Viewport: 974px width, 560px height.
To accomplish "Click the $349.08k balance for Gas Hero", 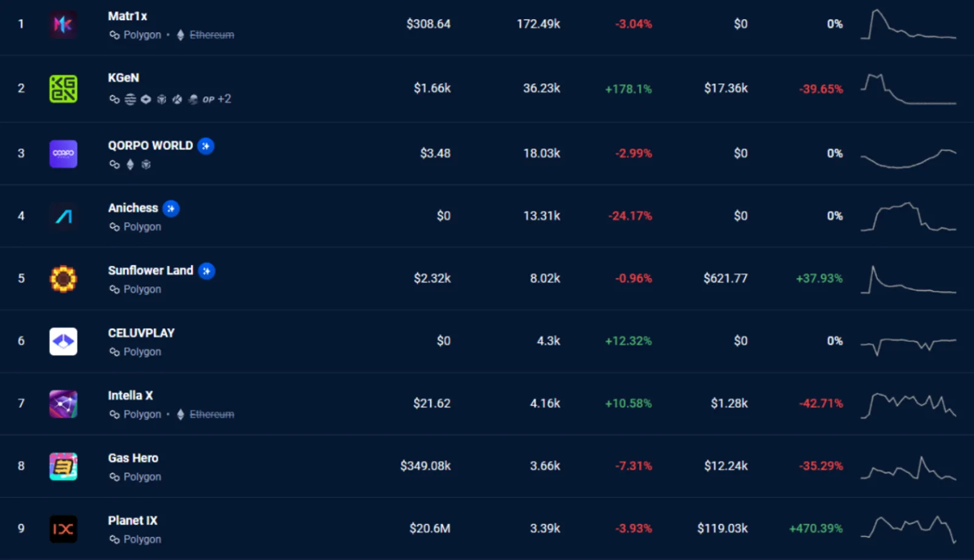I will [x=426, y=466].
